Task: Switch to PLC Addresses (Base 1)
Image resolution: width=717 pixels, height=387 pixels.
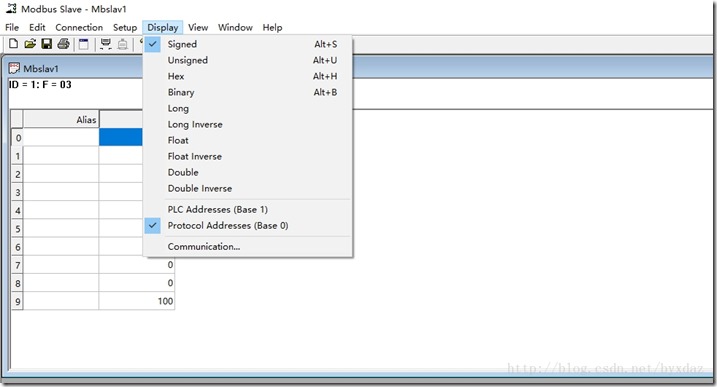Action: (247, 210)
